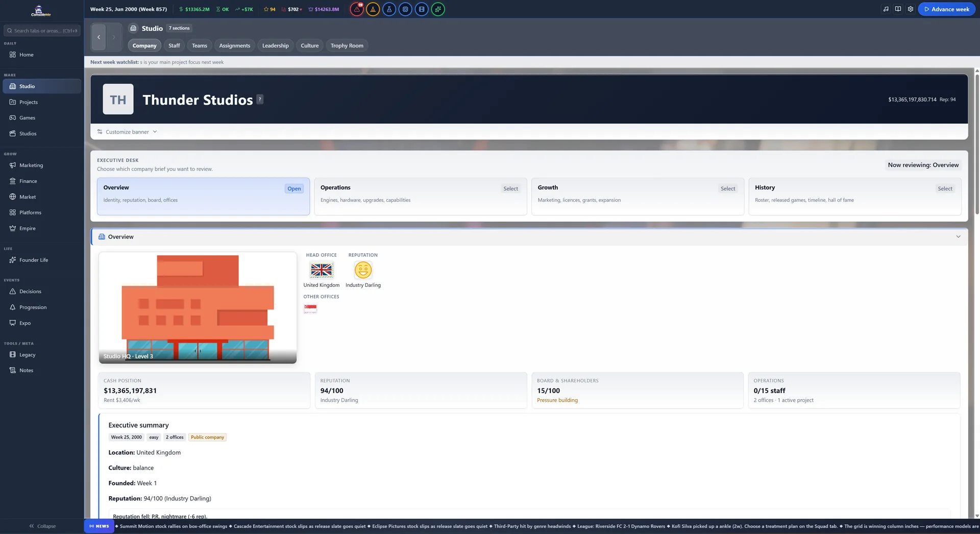Open the $702 stock price dropdown
The image size is (980, 534).
click(x=292, y=9)
